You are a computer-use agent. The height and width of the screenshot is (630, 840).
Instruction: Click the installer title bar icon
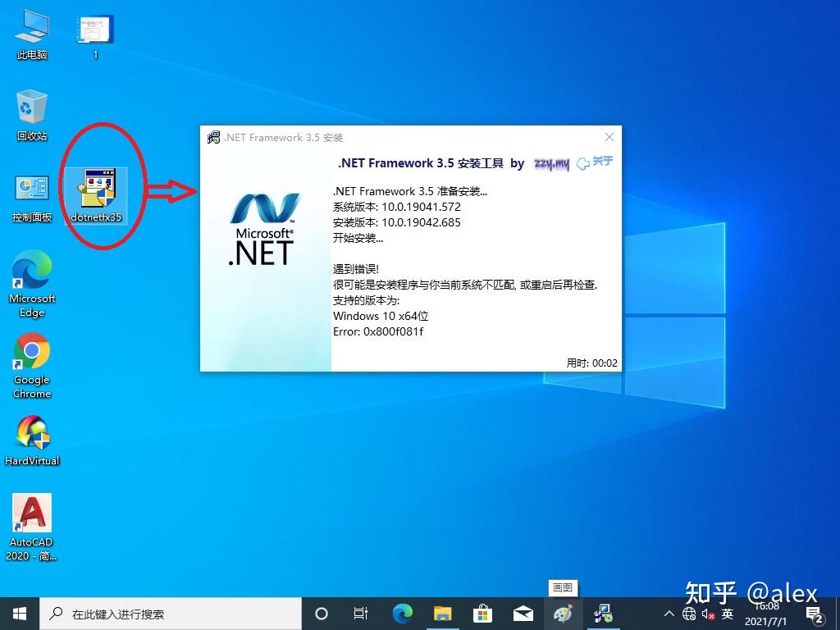point(213,137)
